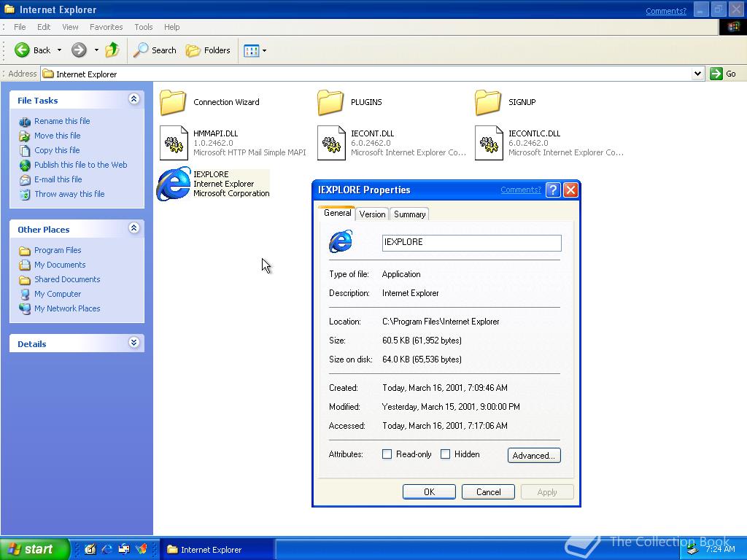The image size is (747, 560).
Task: Open the Help menu
Action: [x=172, y=27]
